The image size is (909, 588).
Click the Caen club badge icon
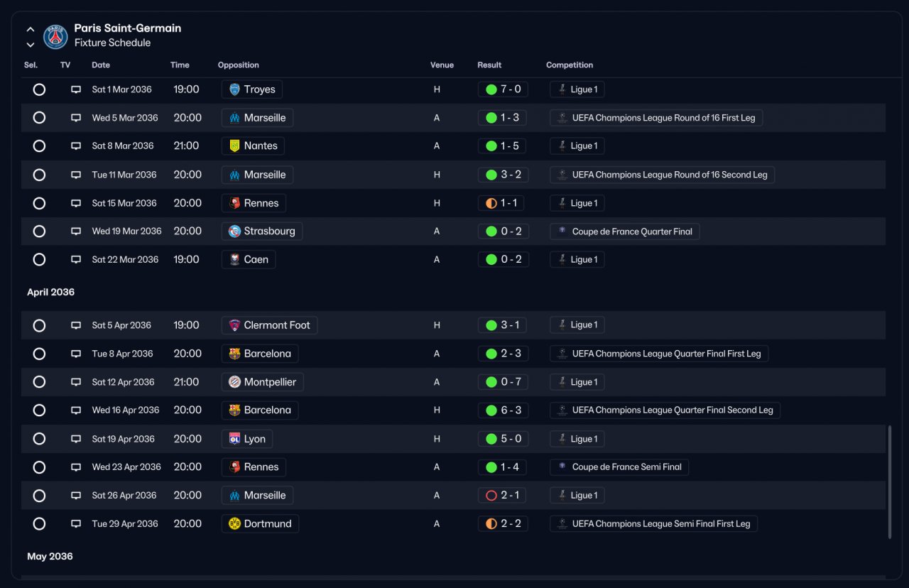(234, 260)
